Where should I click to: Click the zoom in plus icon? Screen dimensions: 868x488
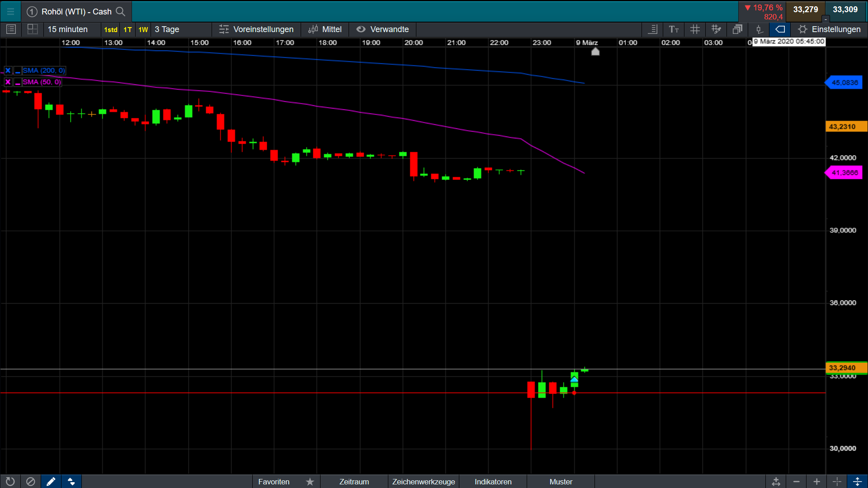[x=816, y=482]
